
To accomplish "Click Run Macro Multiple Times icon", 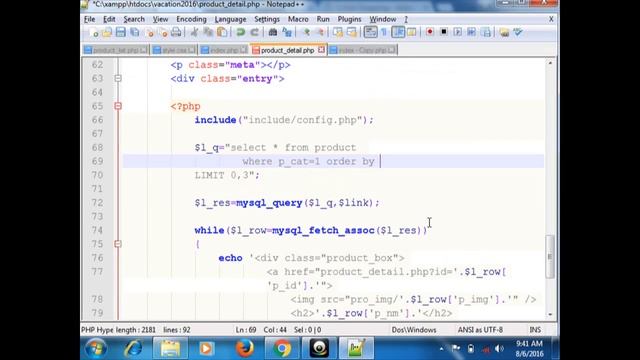I will (x=471, y=32).
